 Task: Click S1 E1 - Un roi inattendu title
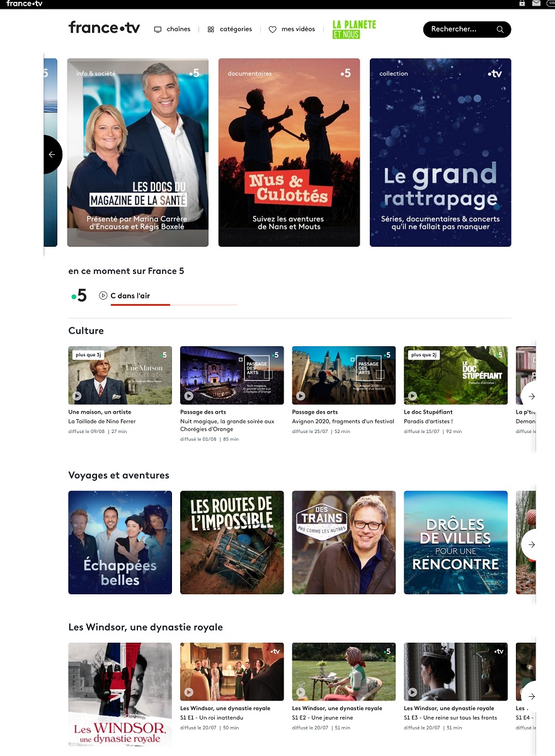(x=212, y=718)
